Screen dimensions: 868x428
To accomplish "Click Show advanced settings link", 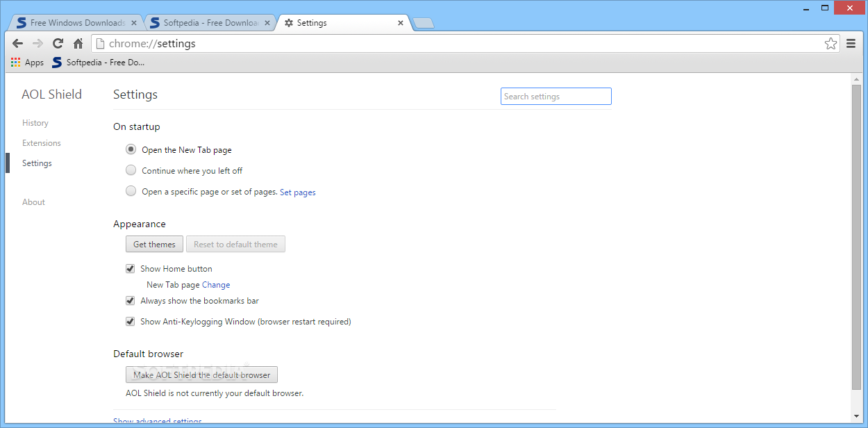I will (x=158, y=422).
